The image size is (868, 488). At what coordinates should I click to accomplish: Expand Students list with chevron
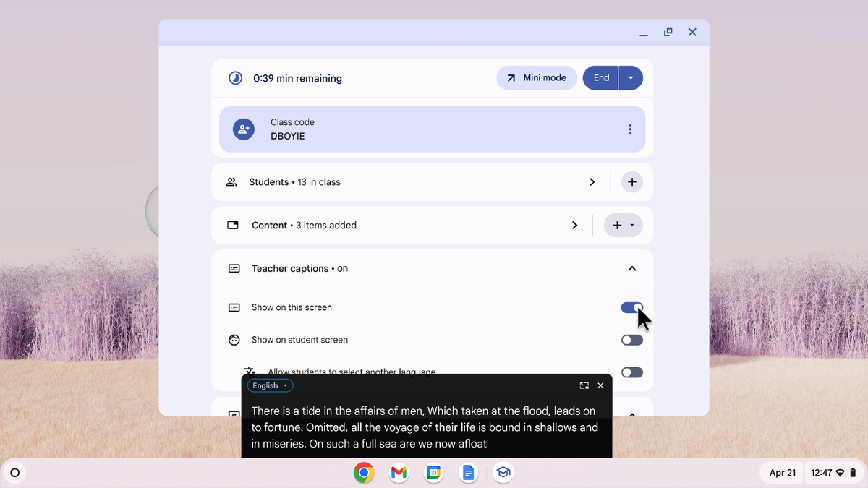point(592,182)
